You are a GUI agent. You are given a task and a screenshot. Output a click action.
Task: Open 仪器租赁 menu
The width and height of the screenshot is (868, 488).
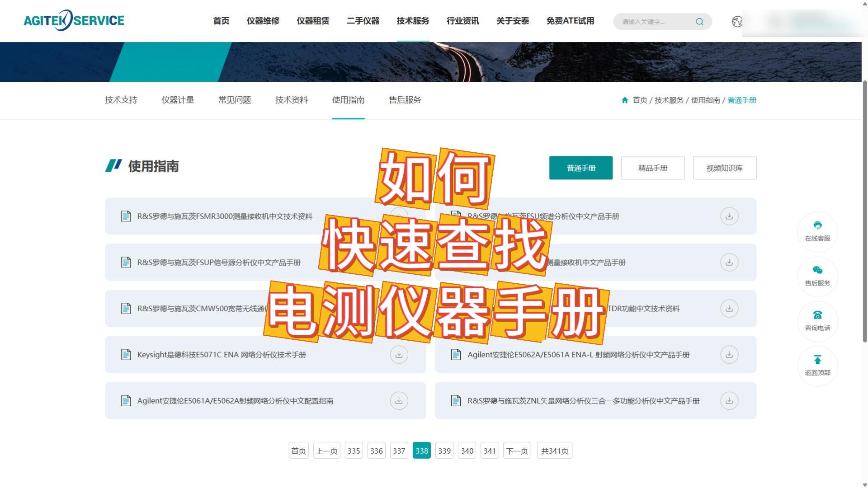(313, 21)
